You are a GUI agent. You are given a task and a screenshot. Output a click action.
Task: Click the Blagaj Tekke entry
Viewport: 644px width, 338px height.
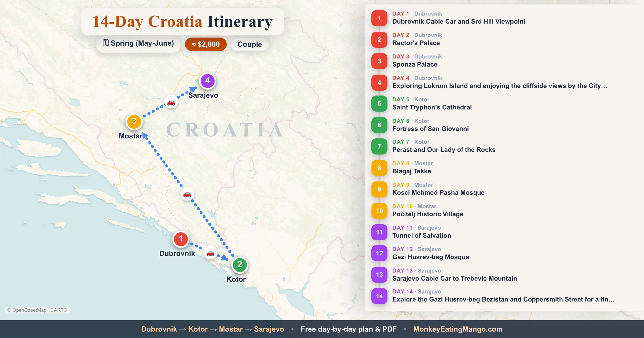pos(412,171)
